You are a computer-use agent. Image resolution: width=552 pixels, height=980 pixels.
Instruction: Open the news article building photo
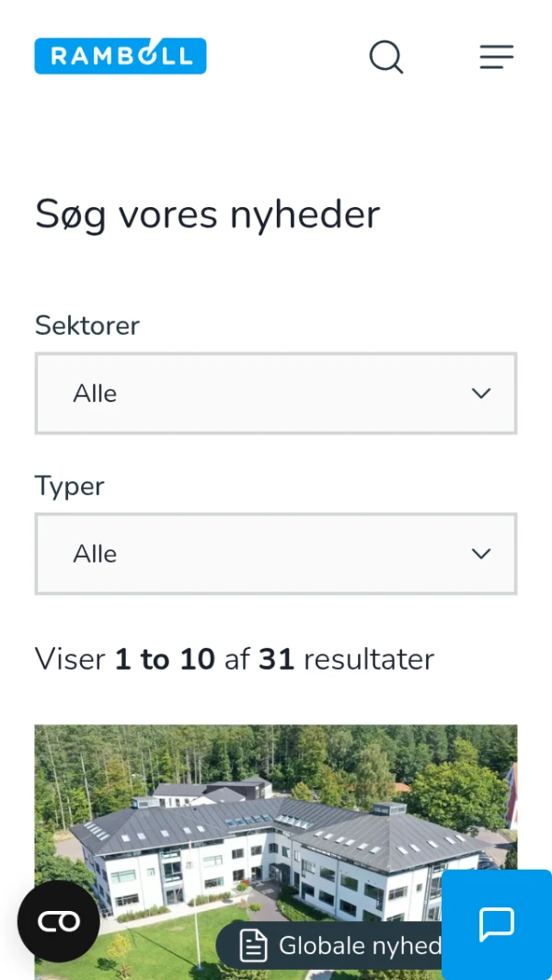coord(276,819)
